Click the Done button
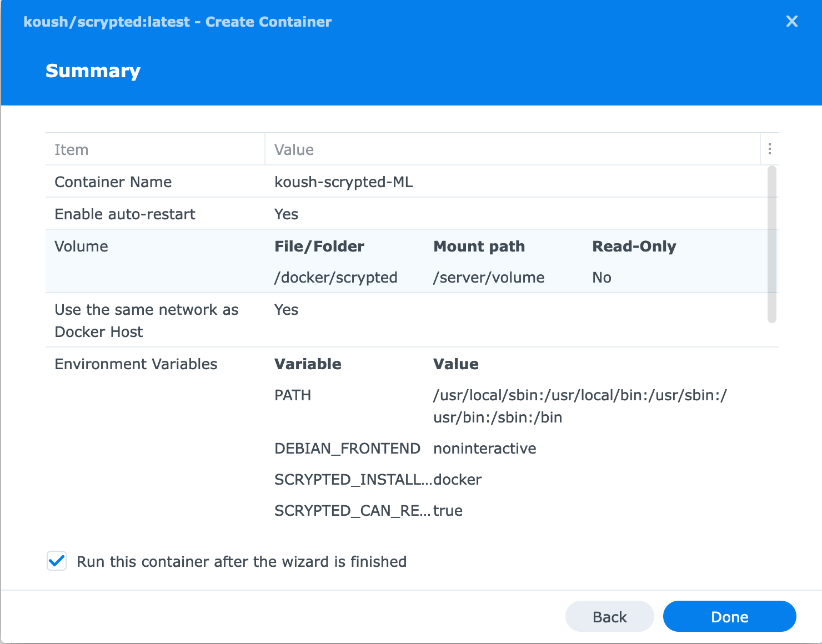The width and height of the screenshot is (822, 644). click(729, 617)
